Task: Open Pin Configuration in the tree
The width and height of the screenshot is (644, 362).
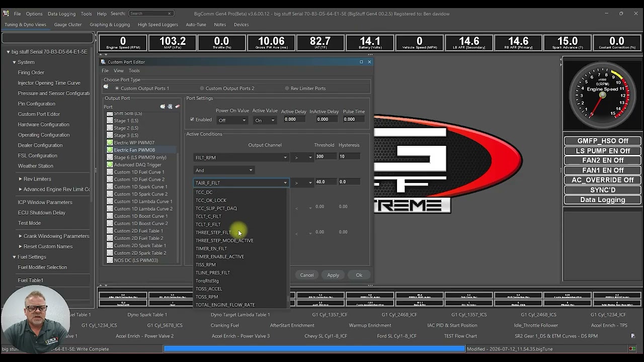Action: 37,104
